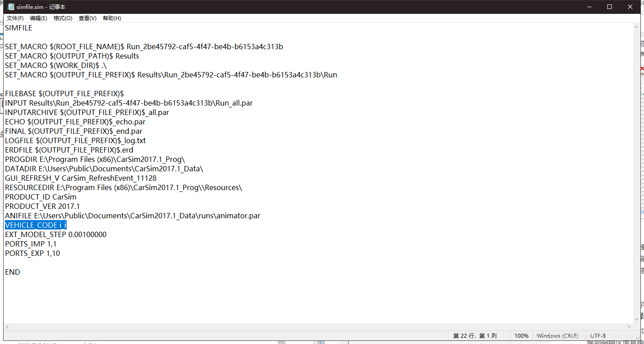Click the highlighted VEHICLE_CODE i_i line
This screenshot has width=644, height=344.
pos(36,225)
